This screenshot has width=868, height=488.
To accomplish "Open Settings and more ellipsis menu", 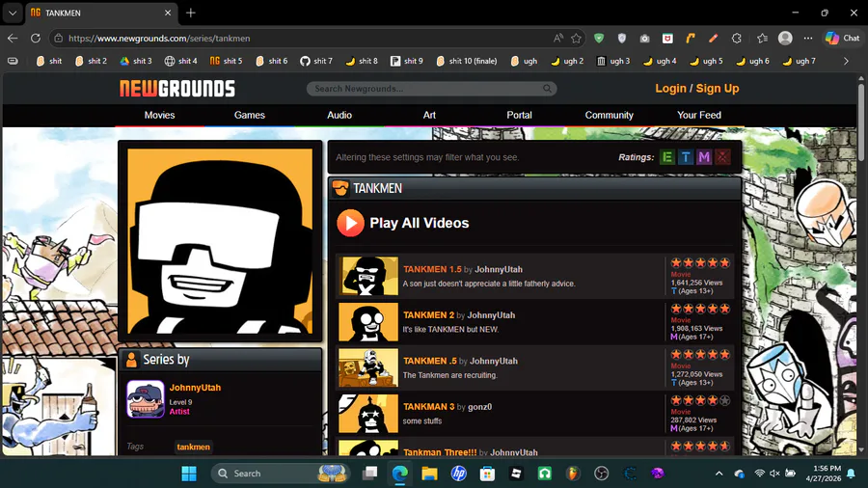I will pyautogui.click(x=808, y=39).
